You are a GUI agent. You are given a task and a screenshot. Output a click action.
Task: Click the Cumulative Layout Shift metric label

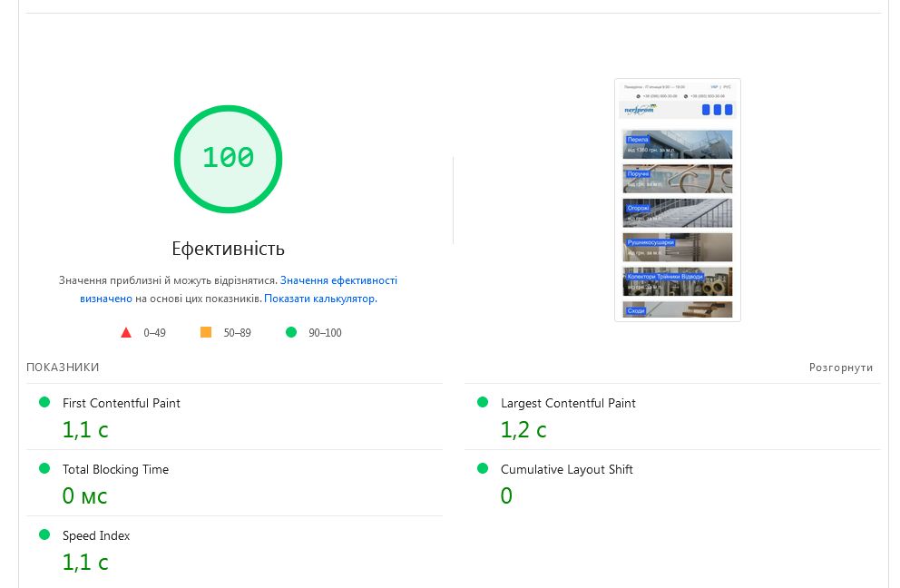pos(567,469)
